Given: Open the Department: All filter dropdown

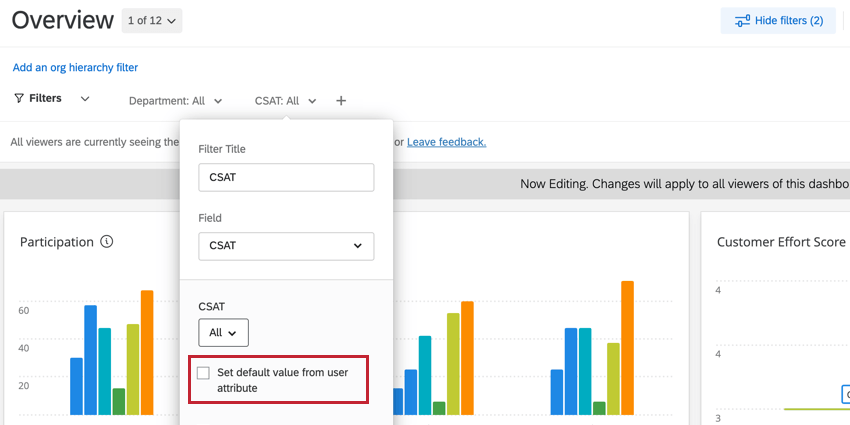Looking at the screenshot, I should click(175, 101).
